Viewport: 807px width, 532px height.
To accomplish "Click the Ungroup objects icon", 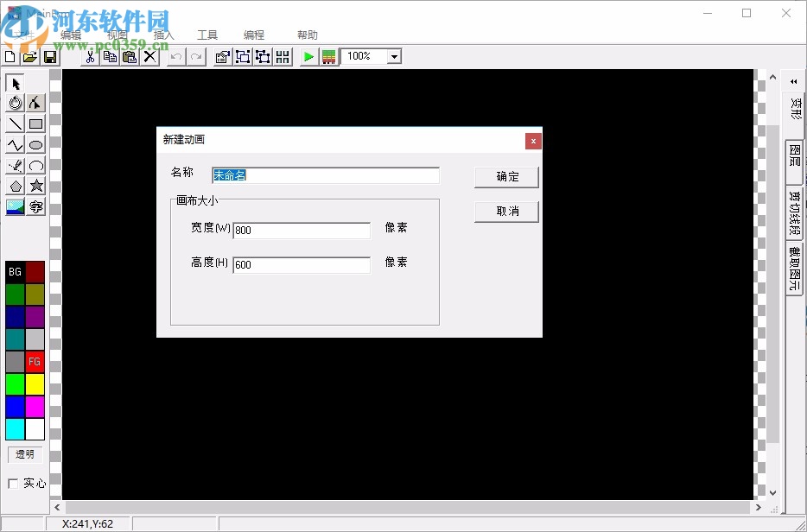I will (263, 57).
